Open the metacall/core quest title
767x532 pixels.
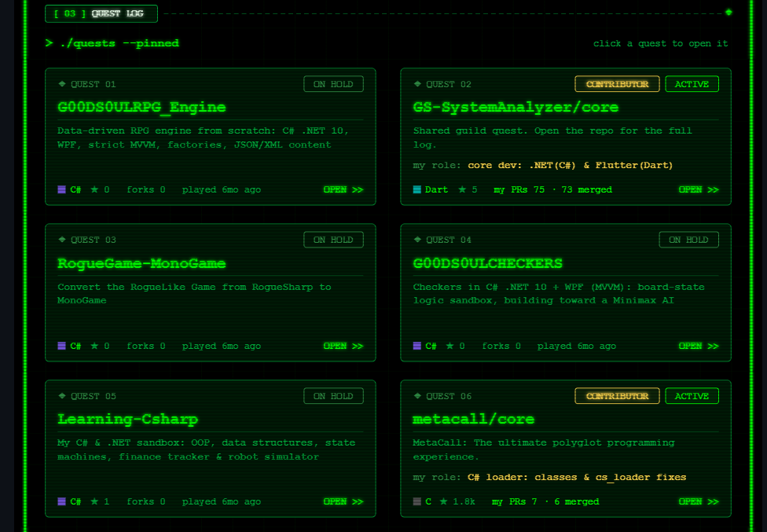tap(474, 419)
